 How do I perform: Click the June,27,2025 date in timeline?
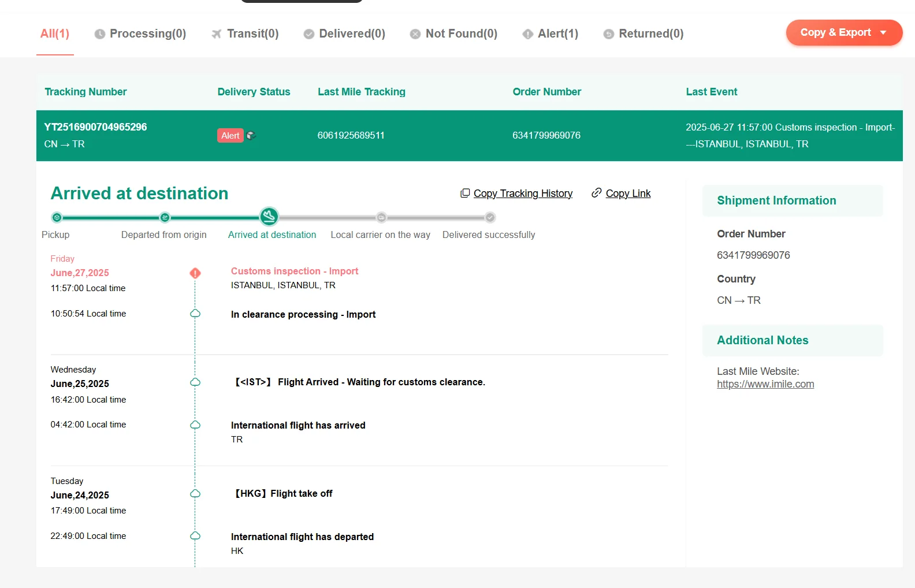point(80,273)
